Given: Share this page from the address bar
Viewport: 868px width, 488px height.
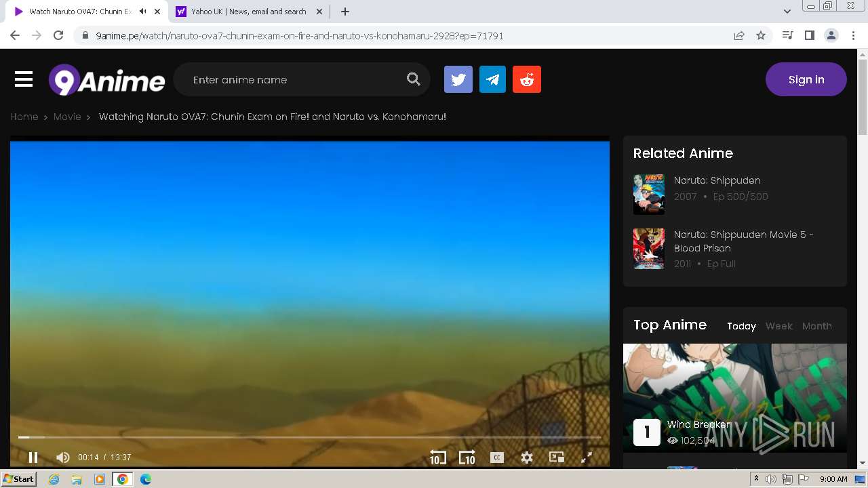Looking at the screenshot, I should point(739,36).
